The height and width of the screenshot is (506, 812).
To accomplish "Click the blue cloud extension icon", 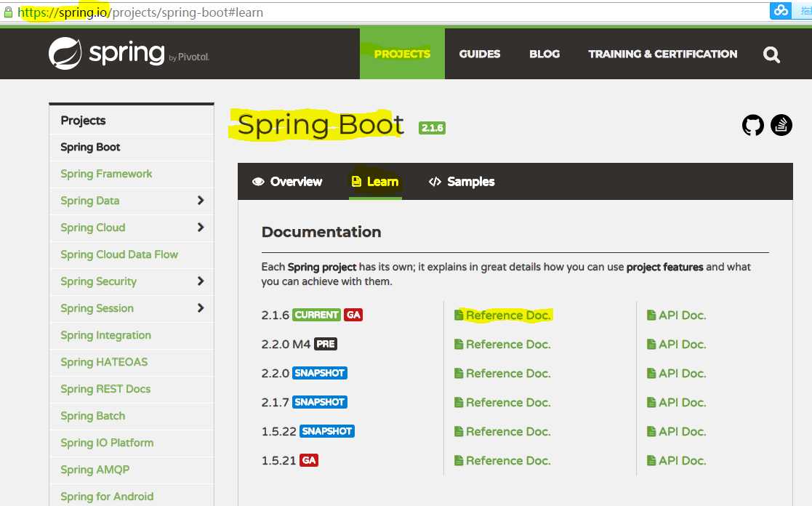I will point(781,10).
